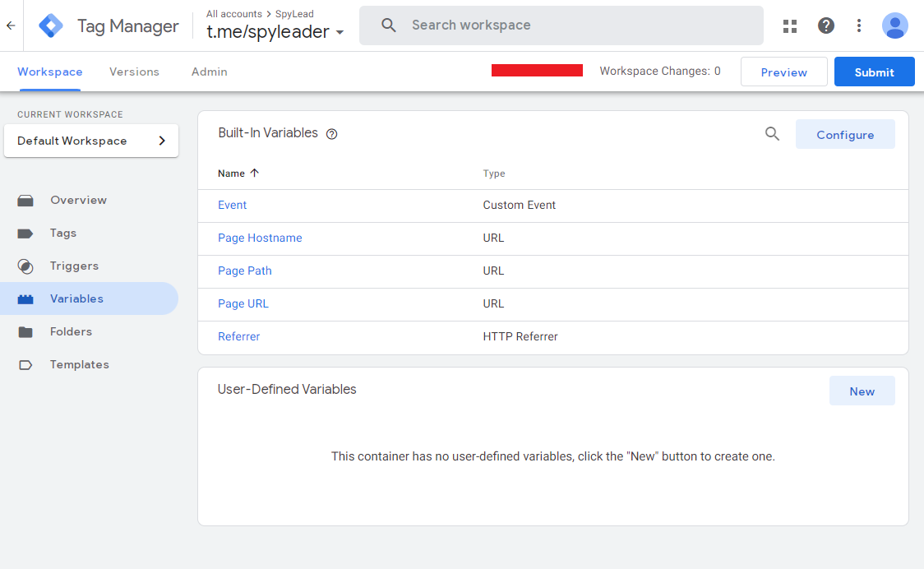
Task: Click the user account avatar
Action: point(894,25)
